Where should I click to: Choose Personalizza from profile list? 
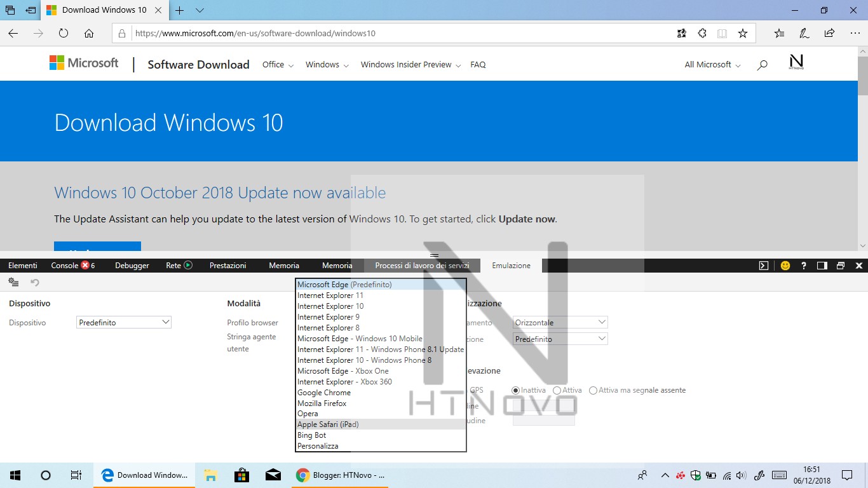[381, 446]
